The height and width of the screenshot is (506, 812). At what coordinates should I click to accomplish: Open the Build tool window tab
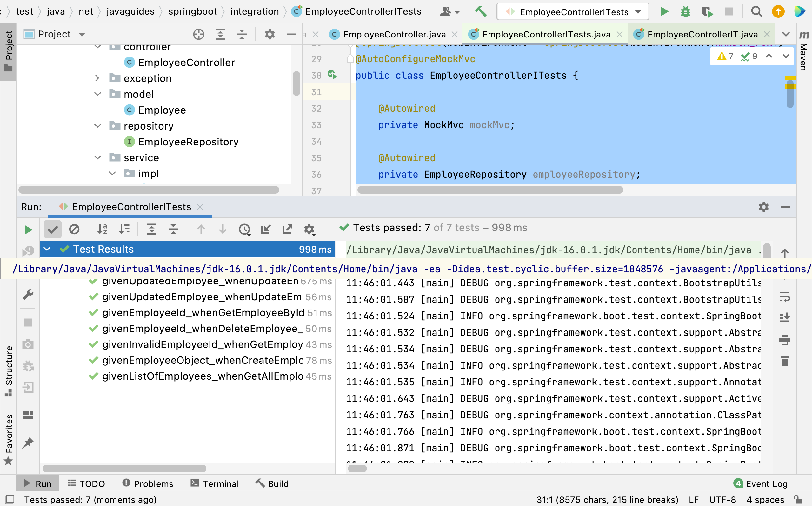[x=272, y=483]
